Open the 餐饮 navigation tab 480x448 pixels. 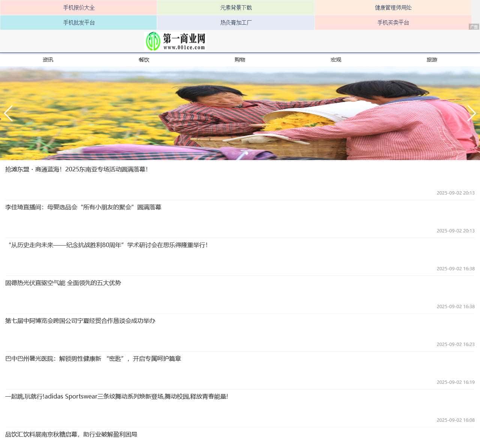[x=144, y=60]
